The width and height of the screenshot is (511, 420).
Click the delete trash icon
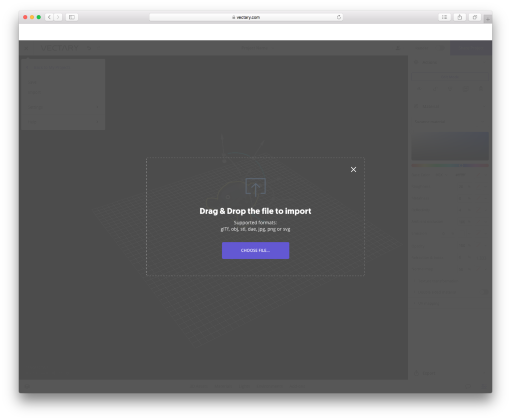click(481, 89)
